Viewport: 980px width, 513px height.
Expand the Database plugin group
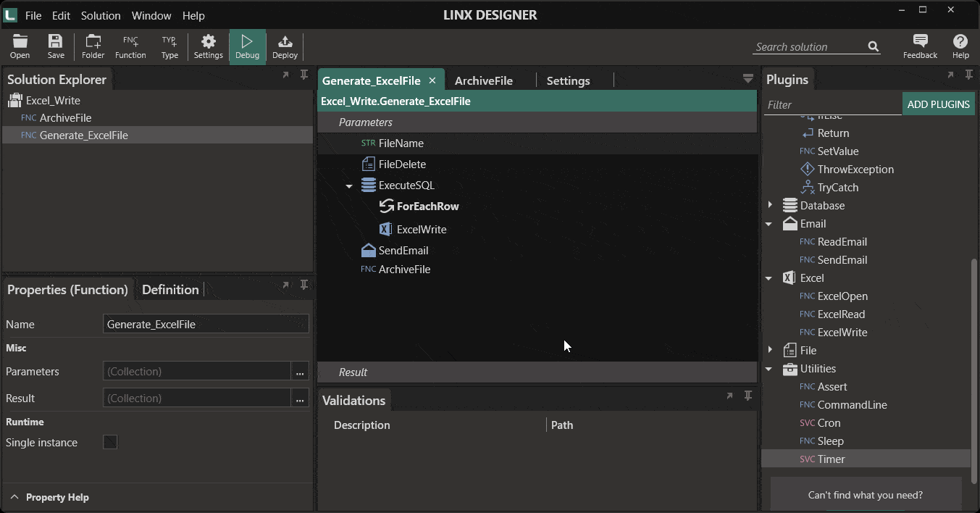(x=769, y=206)
